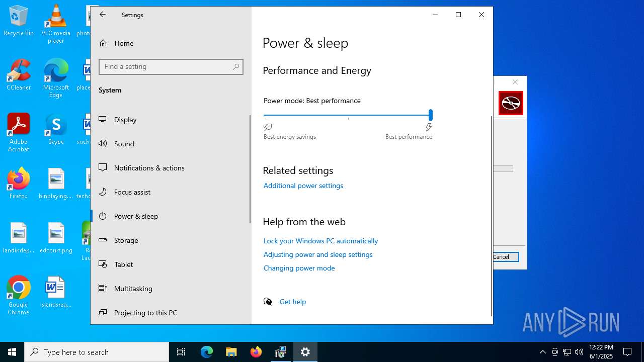Open Storage settings in the sidebar

pos(170,240)
